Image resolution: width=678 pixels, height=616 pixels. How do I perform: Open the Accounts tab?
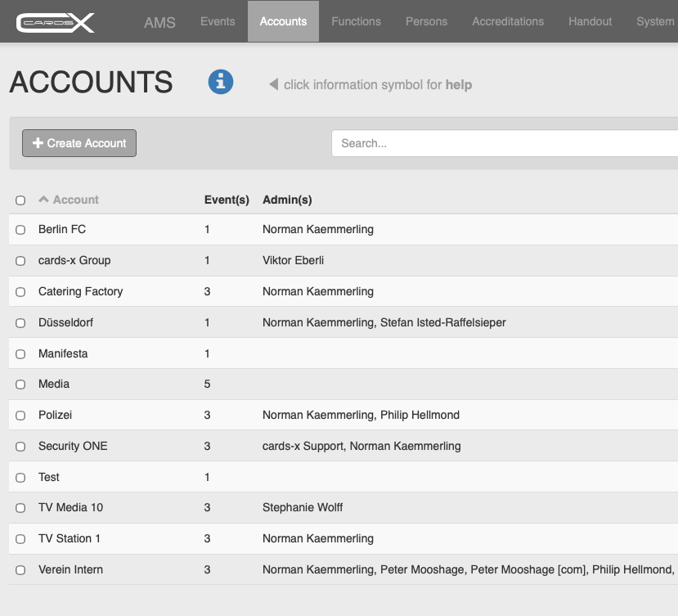coord(283,21)
